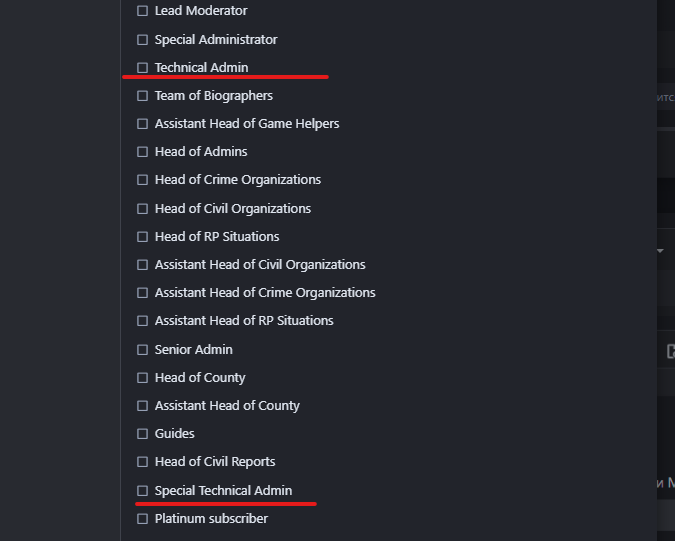Select Assistant Head of Crime Organizations
The height and width of the screenshot is (541, 675).
tap(142, 293)
